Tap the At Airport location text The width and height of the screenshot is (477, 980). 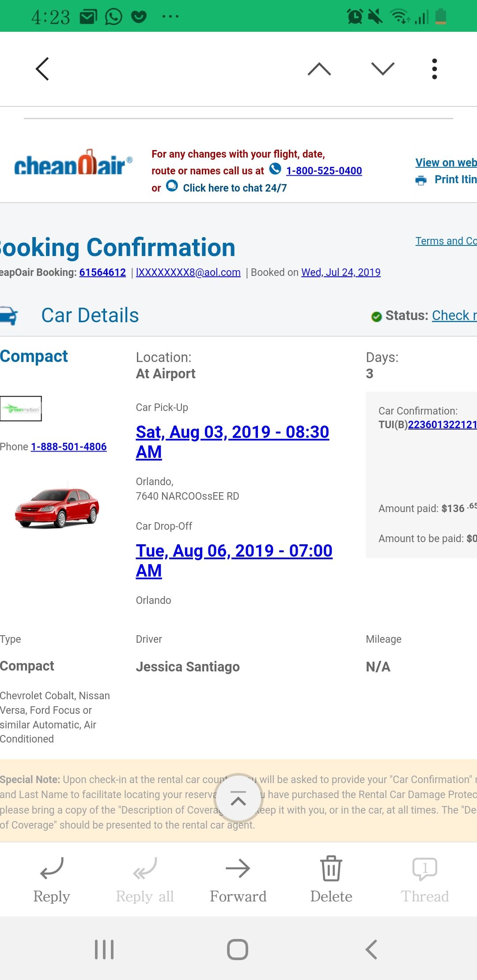166,374
